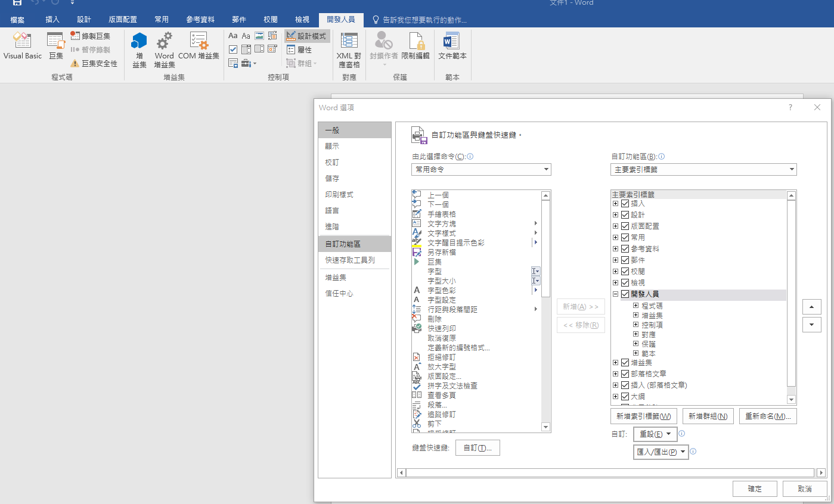Move selected tab down with arrow button
The image size is (834, 504).
tap(812, 325)
